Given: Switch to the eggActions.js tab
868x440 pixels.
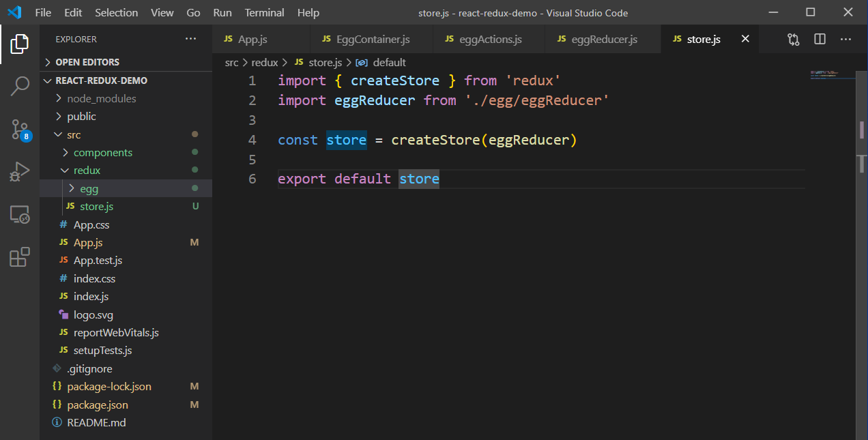Looking at the screenshot, I should pyautogui.click(x=489, y=39).
